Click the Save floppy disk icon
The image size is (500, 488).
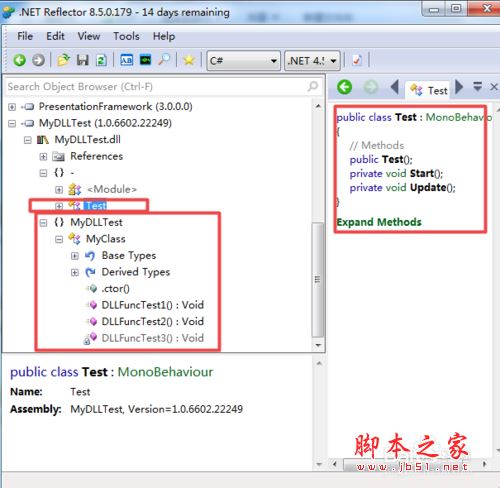point(82,60)
